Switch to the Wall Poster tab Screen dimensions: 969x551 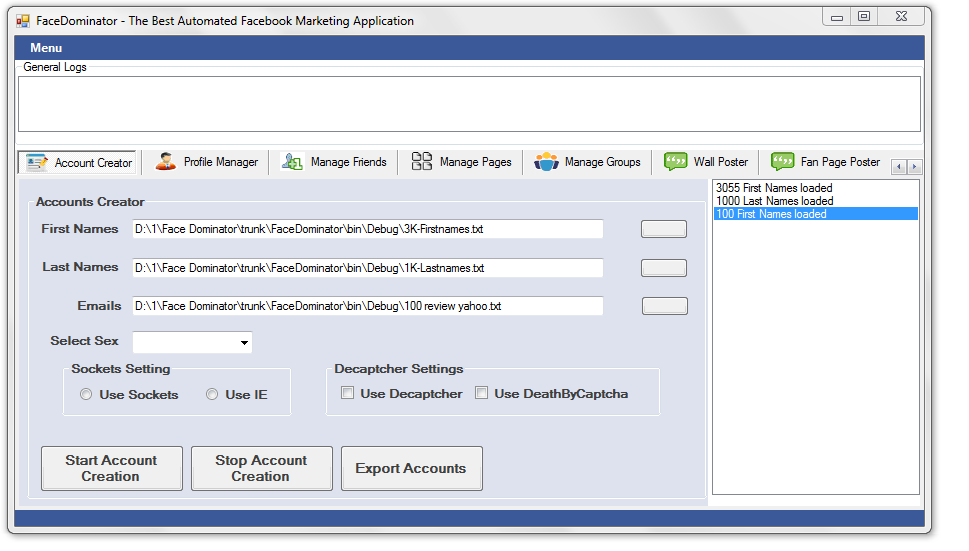pos(706,162)
